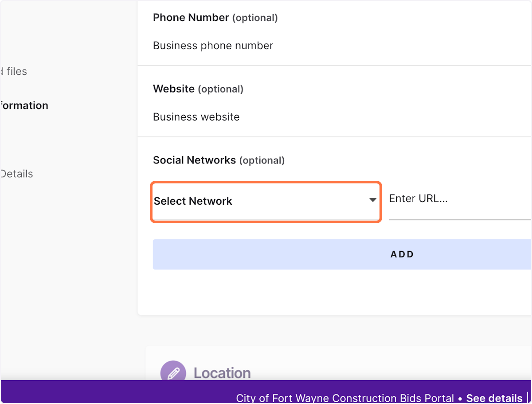The height and width of the screenshot is (404, 532).
Task: Click the optional tag beside Website
Action: [221, 89]
